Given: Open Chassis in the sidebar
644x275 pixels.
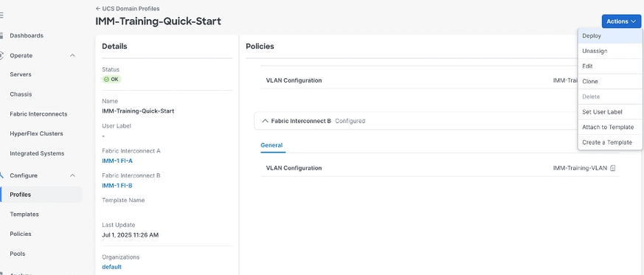Looking at the screenshot, I should click(21, 94).
